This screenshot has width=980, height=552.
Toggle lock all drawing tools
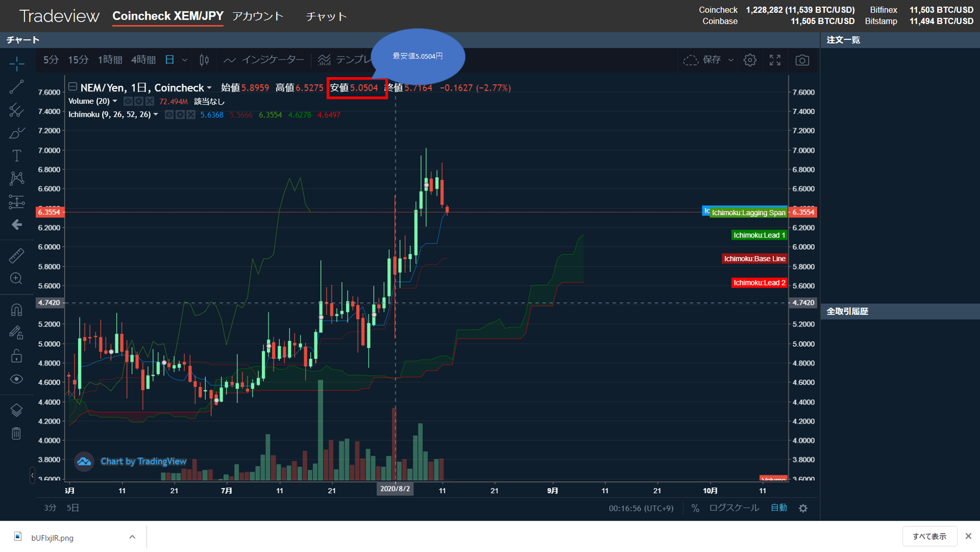(16, 355)
